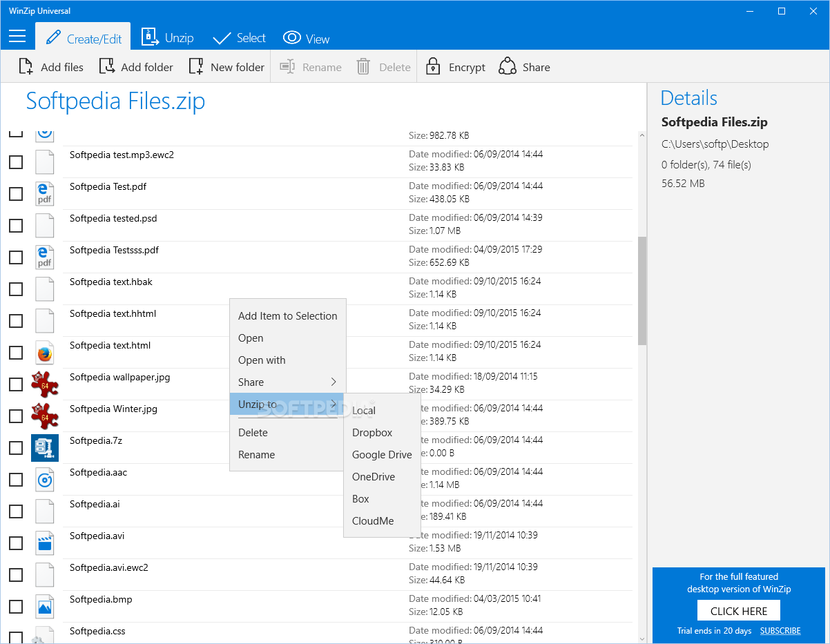
Task: Click the Softpedia.avi.ewc2 file icon
Action: coord(45,574)
